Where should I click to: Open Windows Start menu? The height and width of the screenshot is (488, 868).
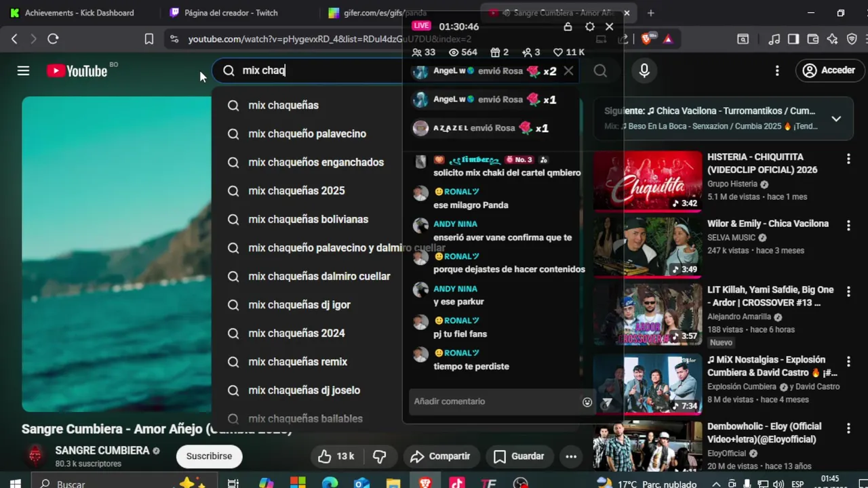(x=15, y=483)
